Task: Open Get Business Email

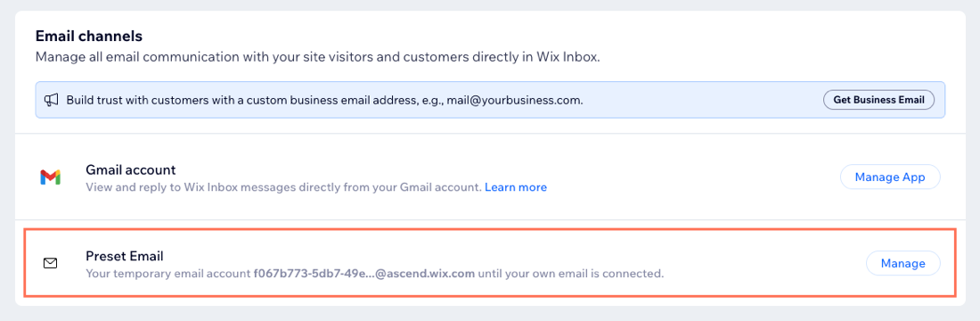Action: point(878,100)
